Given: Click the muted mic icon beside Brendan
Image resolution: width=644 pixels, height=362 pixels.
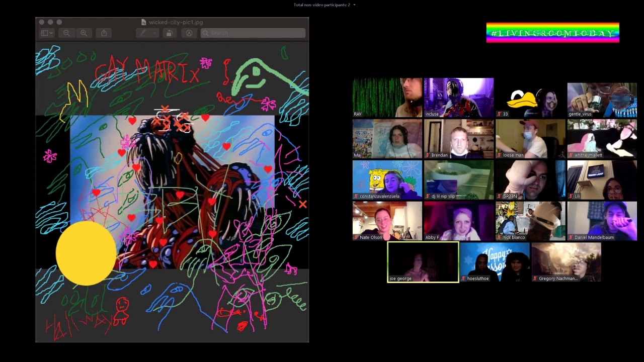Looking at the screenshot, I should (428, 155).
